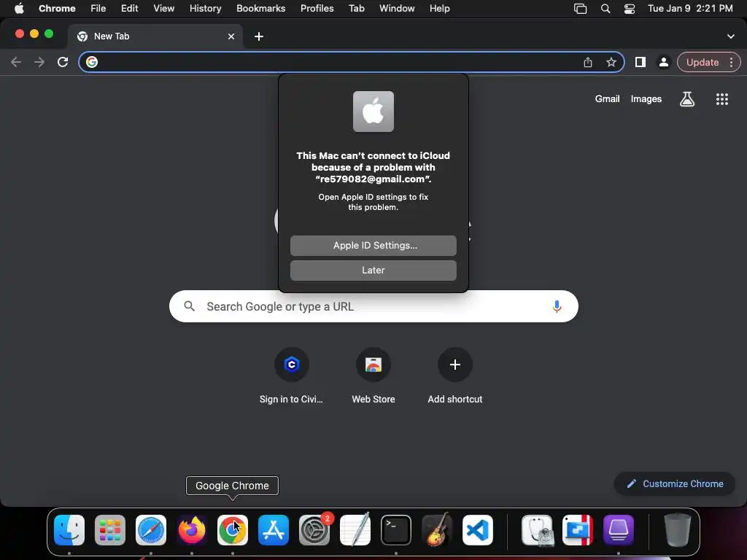The width and height of the screenshot is (747, 560).
Task: Open the Help menu
Action: pyautogui.click(x=439, y=9)
